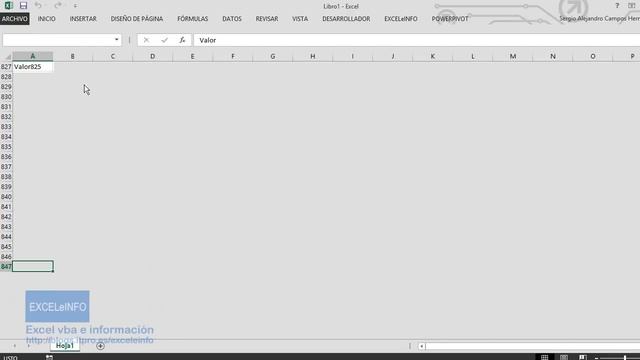Open the REVISAR ribbon tab
640x360 pixels.
267,19
